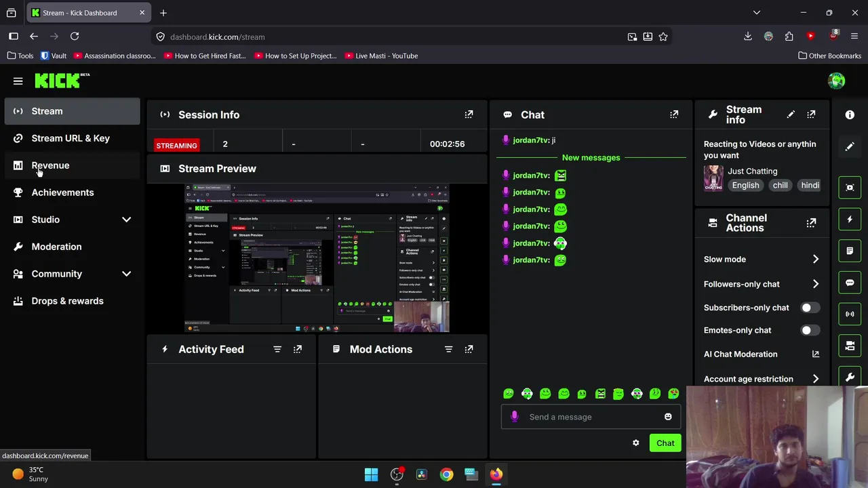Jump to New messages divider in chat
The height and width of the screenshot is (488, 868).
(591, 158)
